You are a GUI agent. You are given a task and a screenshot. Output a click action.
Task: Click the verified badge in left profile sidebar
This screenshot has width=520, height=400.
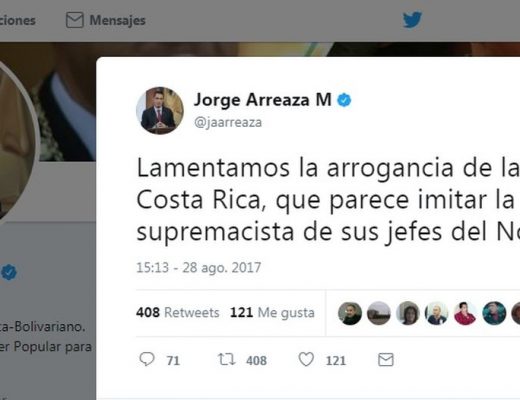pyautogui.click(x=9, y=272)
